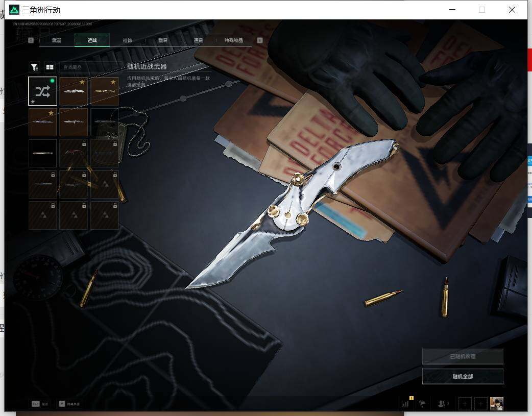
Task: Click the green equipped indicator dot
Action: click(x=52, y=81)
